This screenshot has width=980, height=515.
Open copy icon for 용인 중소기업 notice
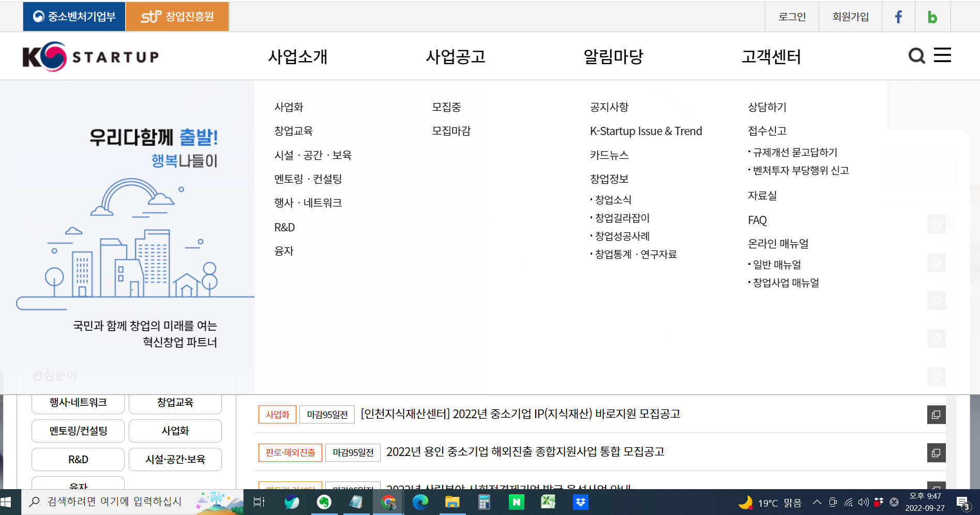(936, 453)
